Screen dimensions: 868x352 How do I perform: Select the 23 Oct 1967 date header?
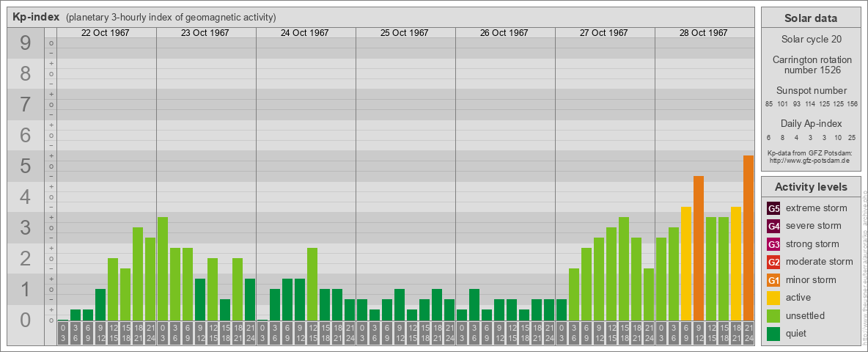tap(205, 33)
